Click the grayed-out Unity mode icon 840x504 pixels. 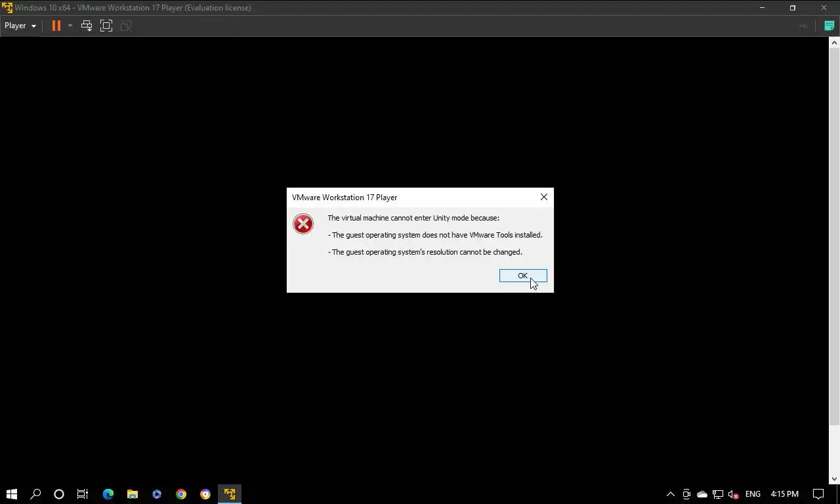pyautogui.click(x=126, y=26)
